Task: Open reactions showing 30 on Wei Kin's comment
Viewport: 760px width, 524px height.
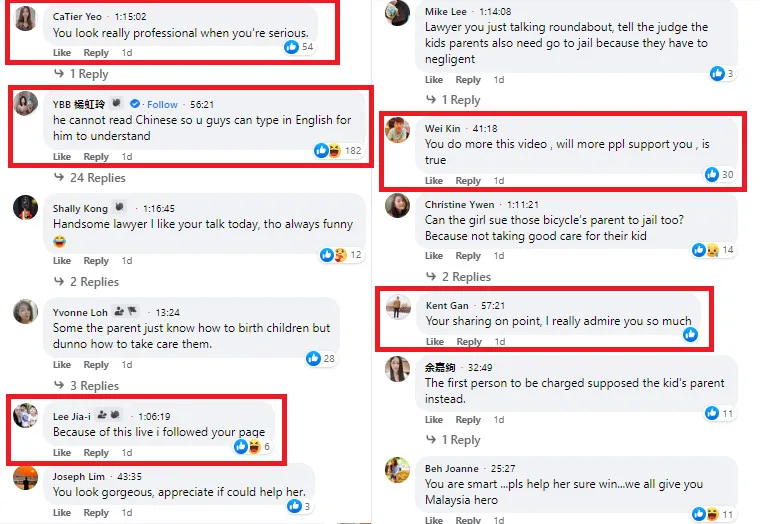Action: [712, 174]
